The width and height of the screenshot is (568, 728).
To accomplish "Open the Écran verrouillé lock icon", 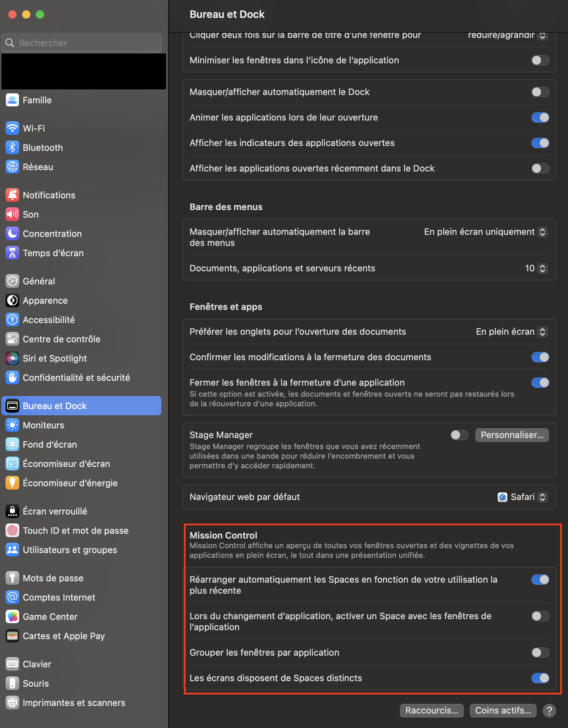I will point(12,511).
